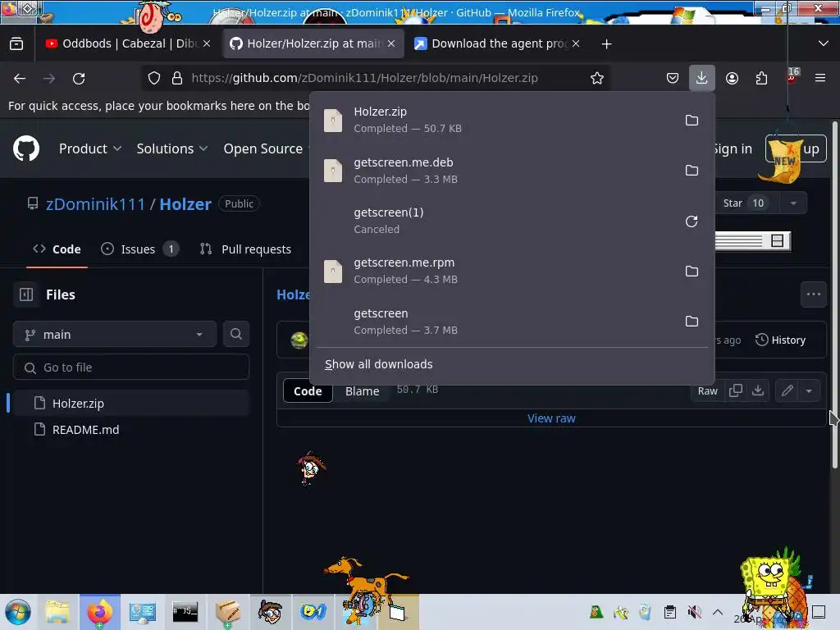Viewport: 840px width, 630px height.
Task: Follow the View raw link
Action: pos(551,418)
